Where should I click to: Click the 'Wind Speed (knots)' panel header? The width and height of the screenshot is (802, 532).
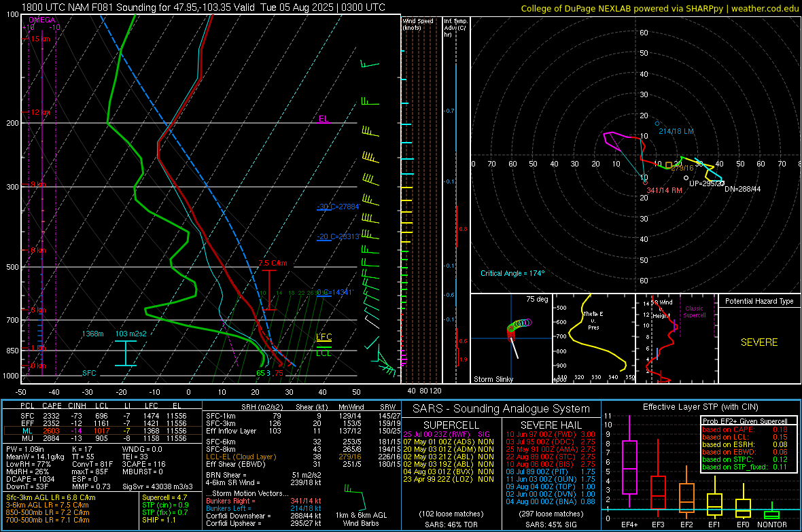418,24
